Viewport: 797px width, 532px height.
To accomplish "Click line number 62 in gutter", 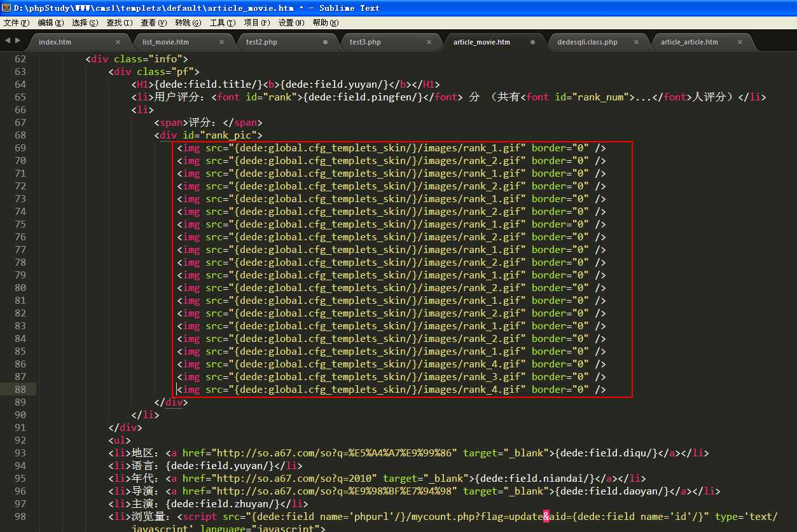I will point(20,59).
